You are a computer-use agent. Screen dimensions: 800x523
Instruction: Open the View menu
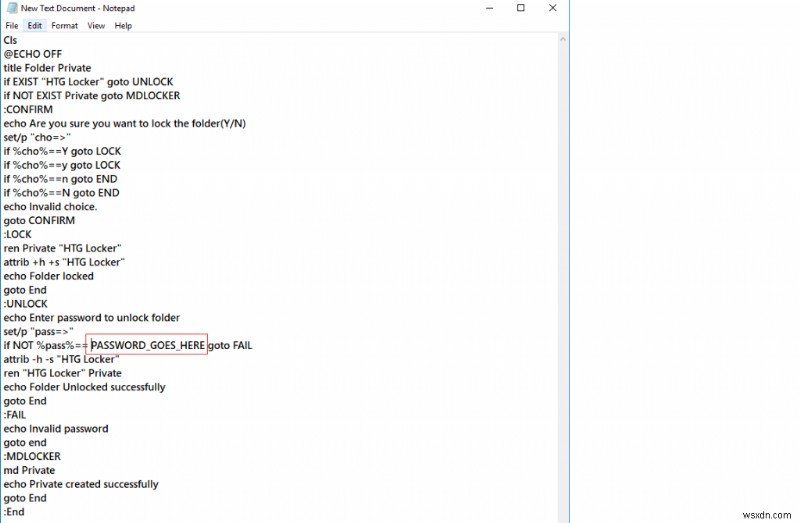tap(96, 26)
